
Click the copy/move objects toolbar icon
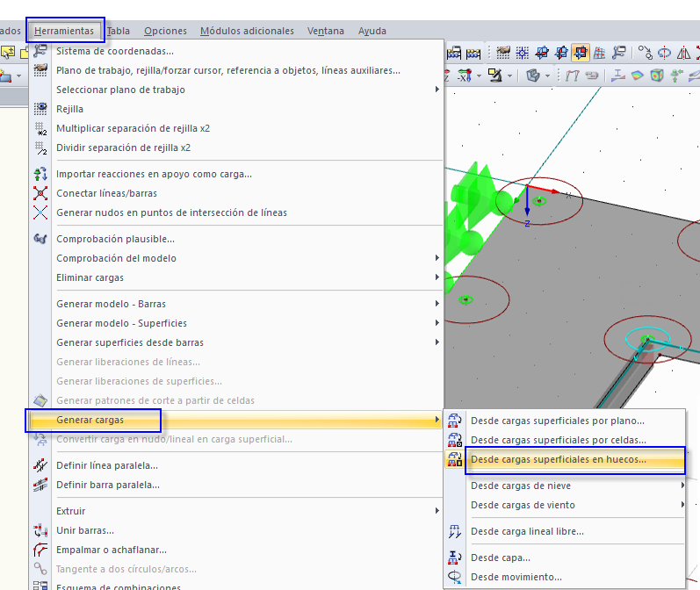point(645,53)
